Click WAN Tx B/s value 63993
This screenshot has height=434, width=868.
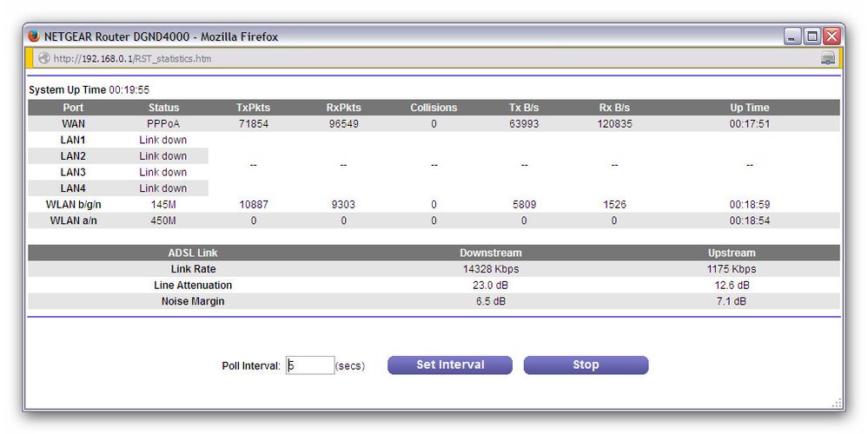pos(524,124)
